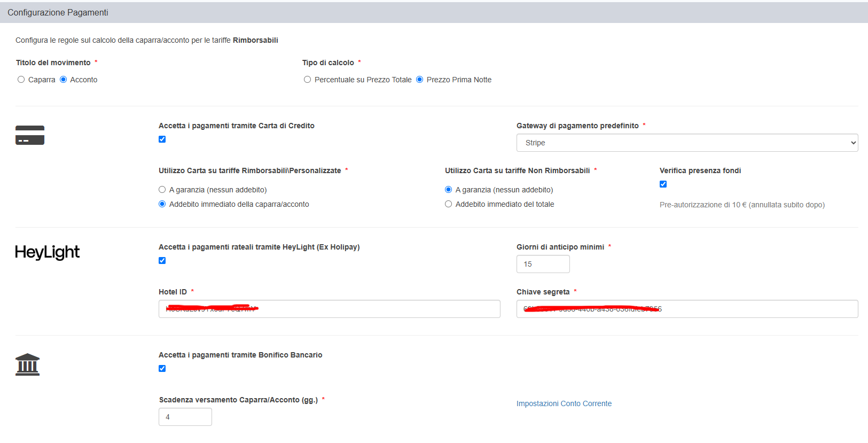Viewport: 868px width, 443px height.
Task: Click the bank building icon
Action: [x=28, y=364]
